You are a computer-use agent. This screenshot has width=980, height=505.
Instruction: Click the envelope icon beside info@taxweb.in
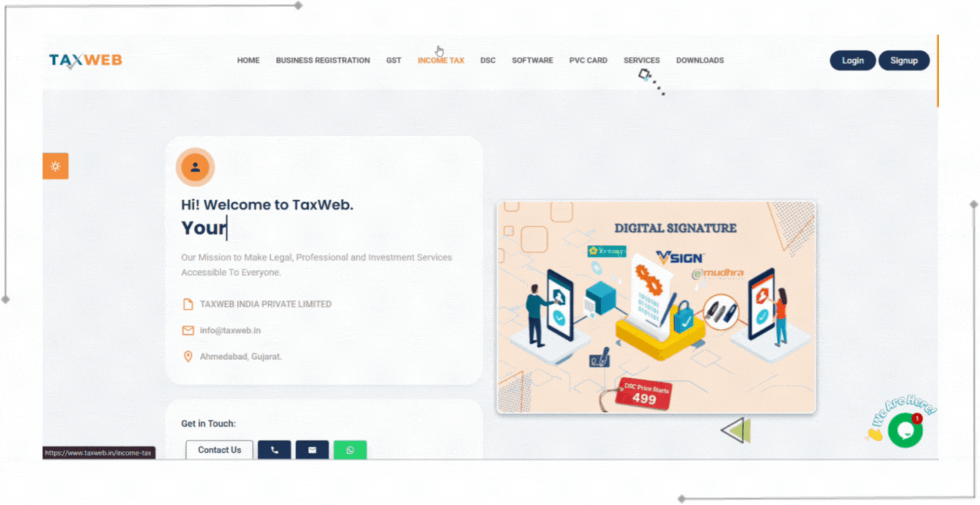tap(188, 331)
